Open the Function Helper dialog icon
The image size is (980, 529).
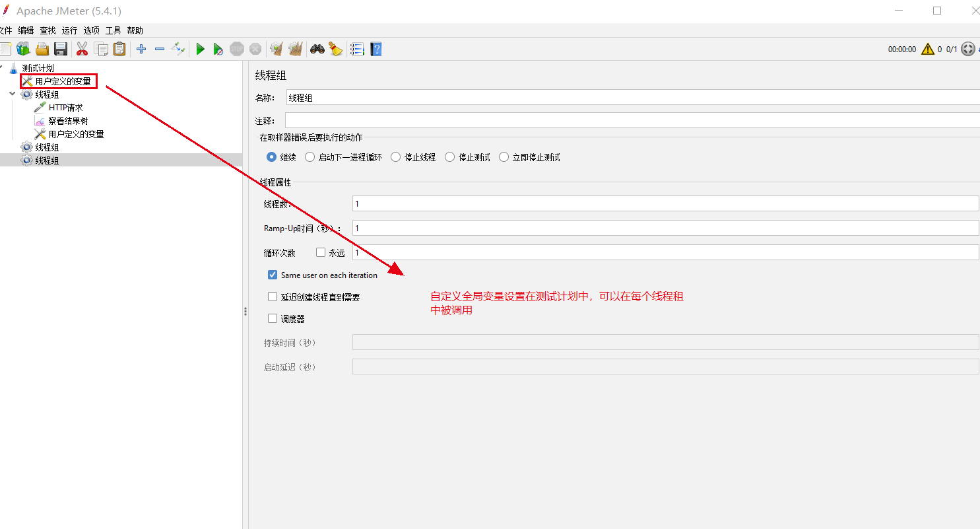[x=357, y=49]
